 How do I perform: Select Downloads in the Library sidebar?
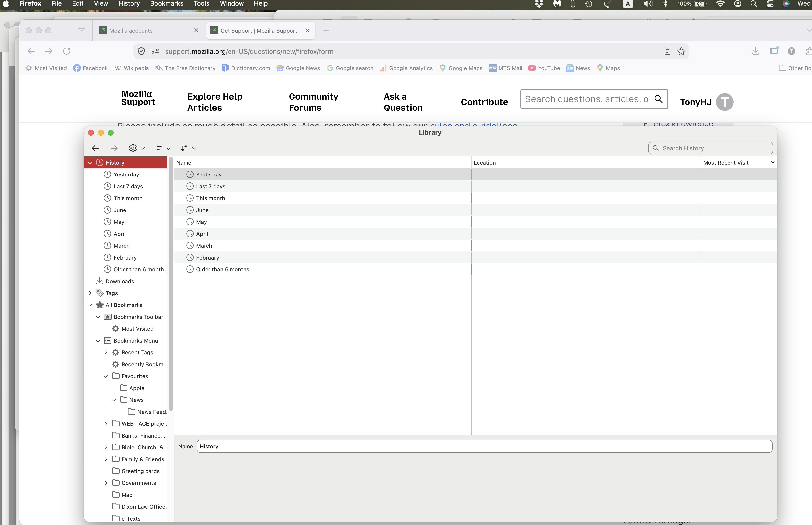120,281
